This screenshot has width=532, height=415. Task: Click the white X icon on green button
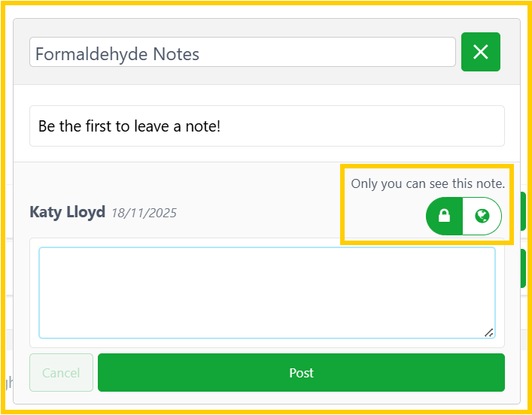coord(481,52)
